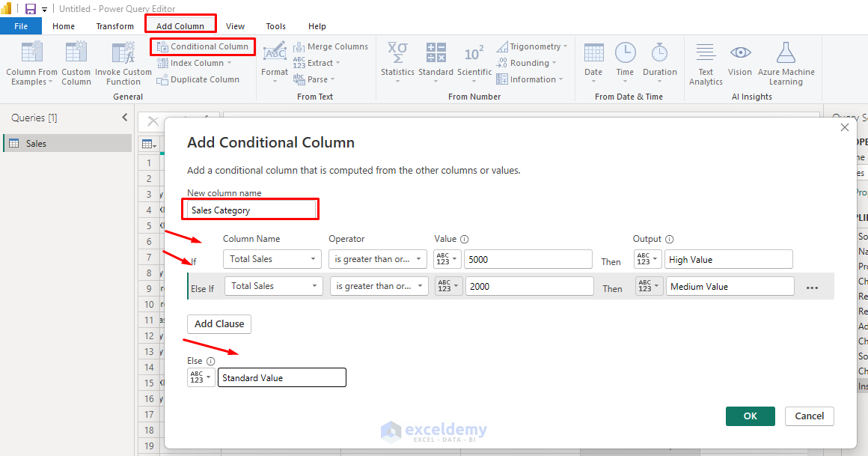Open Column From Examples tool
Screen dimensions: 868x456
[x=31, y=63]
